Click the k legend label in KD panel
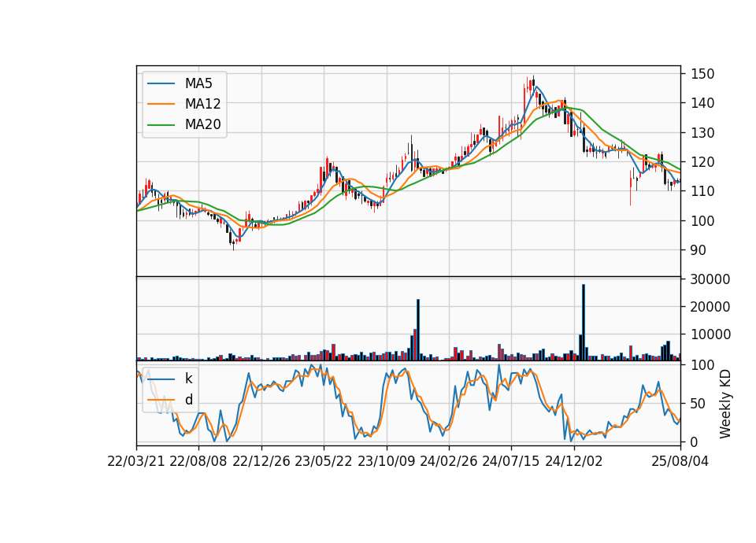The image size is (756, 543). pyautogui.click(x=188, y=379)
